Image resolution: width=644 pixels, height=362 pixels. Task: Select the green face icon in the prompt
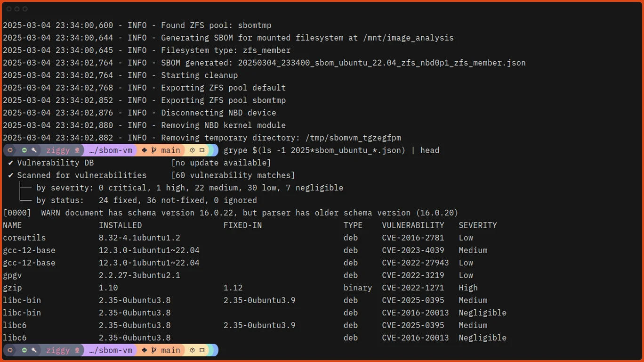(24, 150)
